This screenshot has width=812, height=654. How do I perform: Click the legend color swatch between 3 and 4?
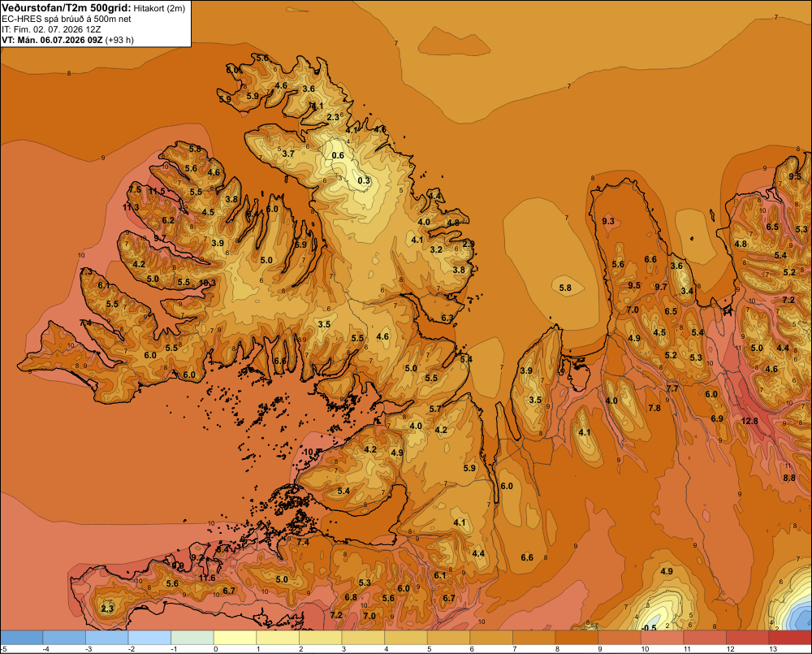[363, 638]
